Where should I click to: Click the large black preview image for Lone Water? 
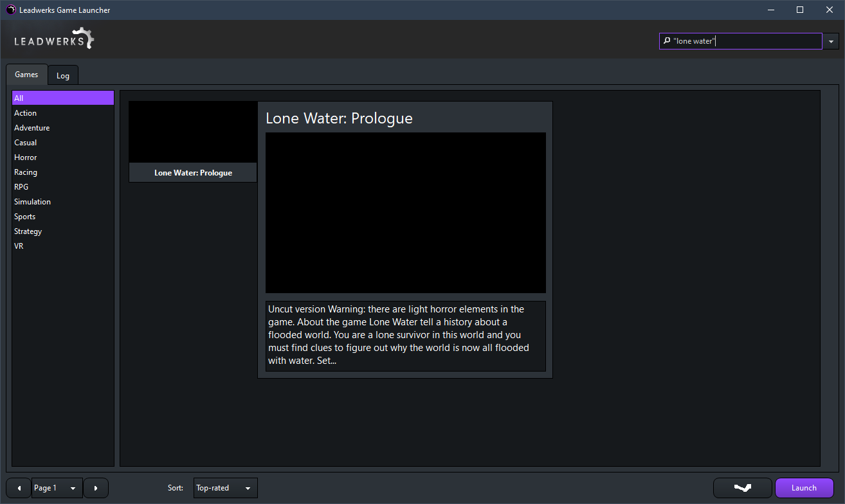point(405,213)
